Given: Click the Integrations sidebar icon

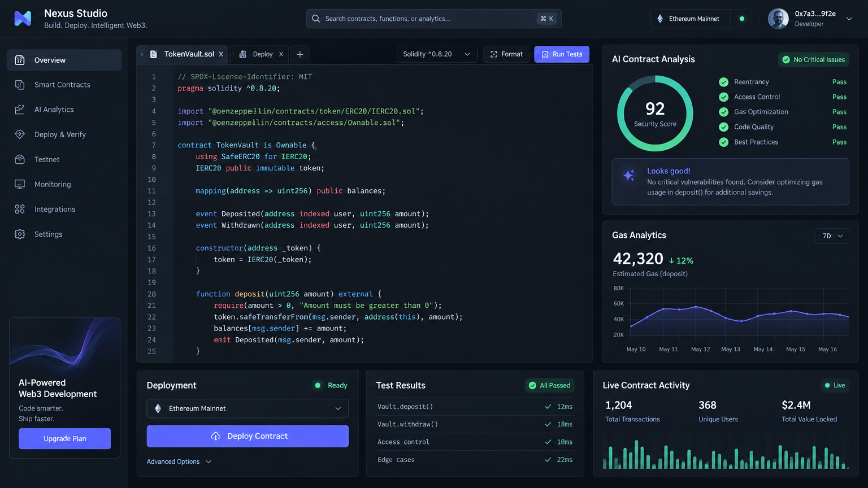Looking at the screenshot, I should coord(20,209).
